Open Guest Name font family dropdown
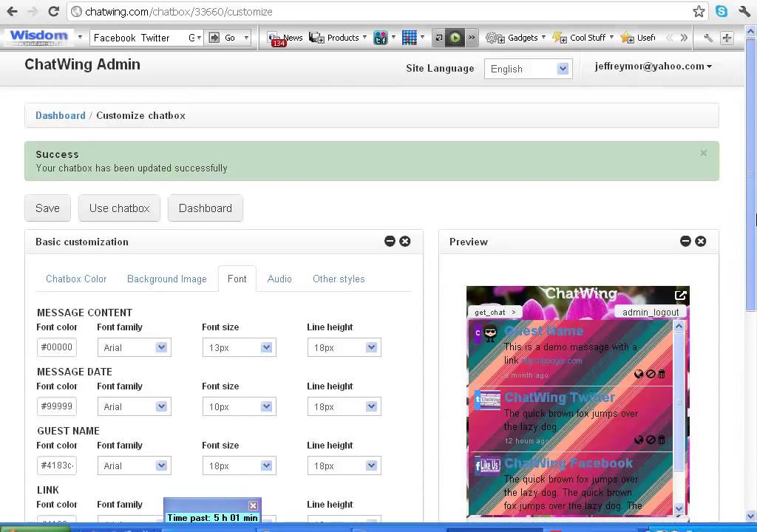757x532 pixels. 135,465
